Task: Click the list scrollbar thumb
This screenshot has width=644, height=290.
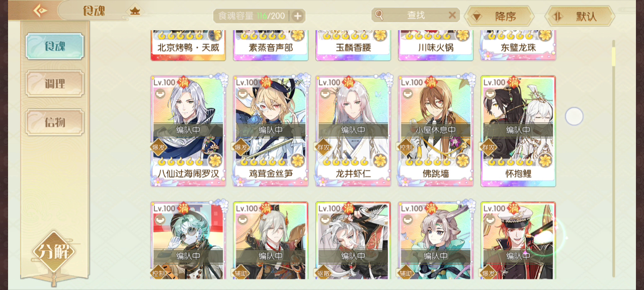Action: (613, 53)
